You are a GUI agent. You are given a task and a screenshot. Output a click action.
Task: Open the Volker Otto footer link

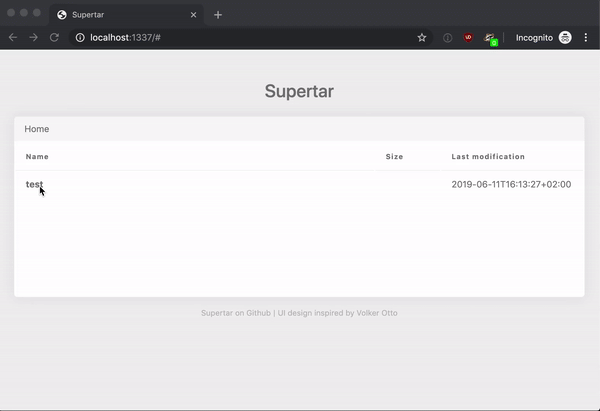pyautogui.click(x=377, y=313)
